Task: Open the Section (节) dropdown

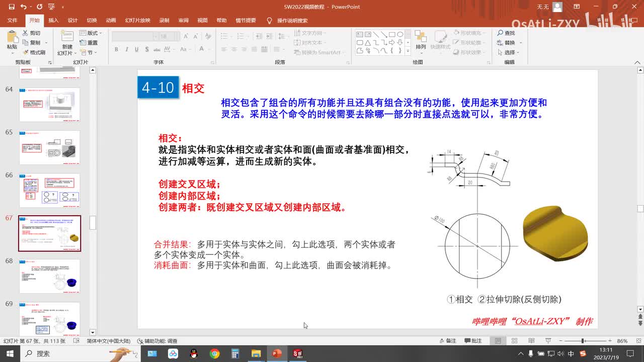Action: [89, 52]
